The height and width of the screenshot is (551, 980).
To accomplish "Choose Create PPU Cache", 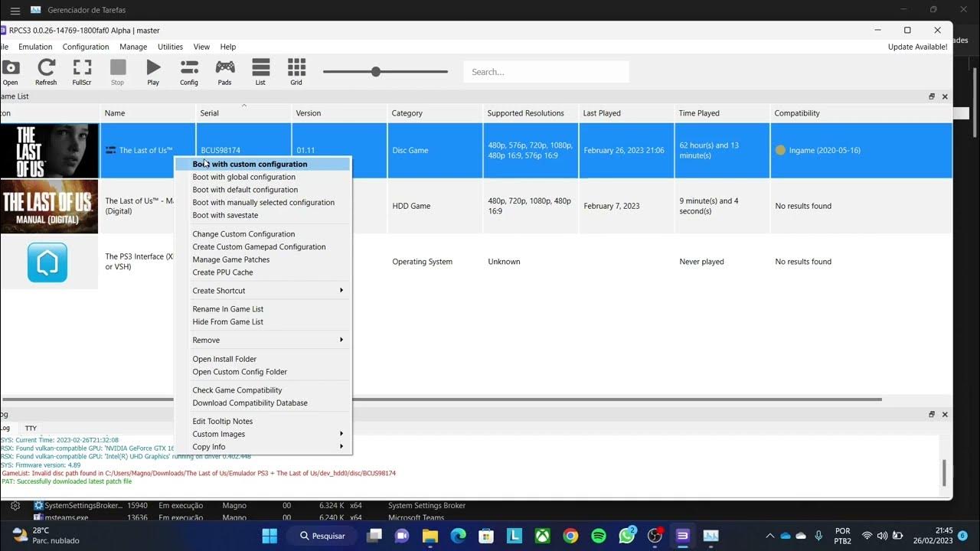I will coord(263,272).
